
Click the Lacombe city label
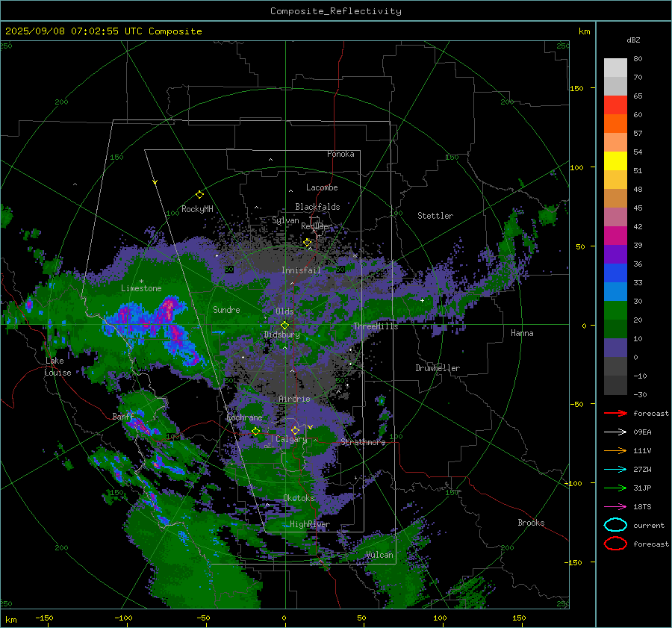point(322,187)
